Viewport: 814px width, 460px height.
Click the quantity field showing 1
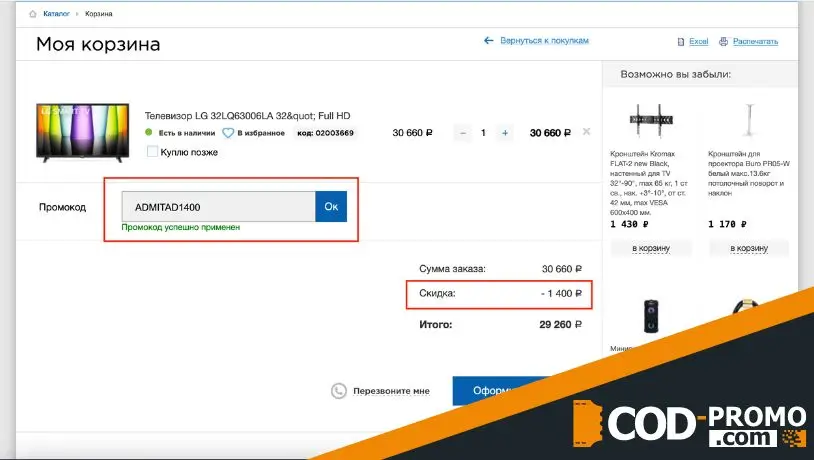483,133
